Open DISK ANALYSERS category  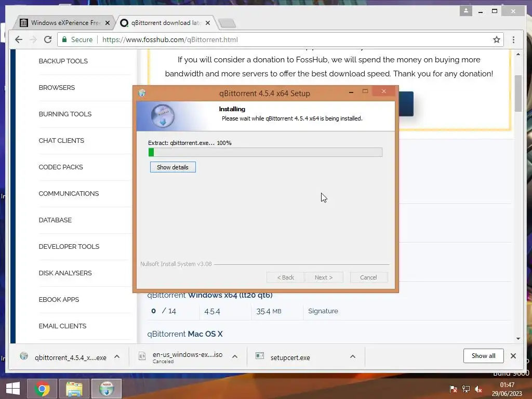click(x=65, y=273)
